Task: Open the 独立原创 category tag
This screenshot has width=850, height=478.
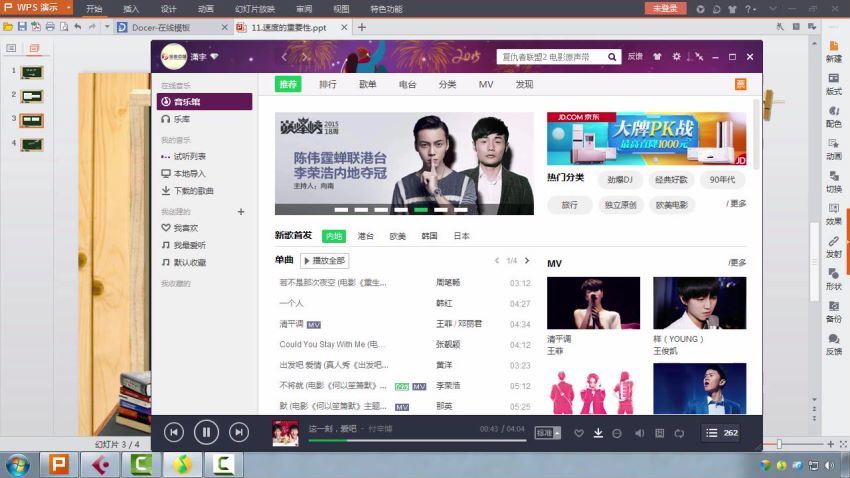Action: 620,205
